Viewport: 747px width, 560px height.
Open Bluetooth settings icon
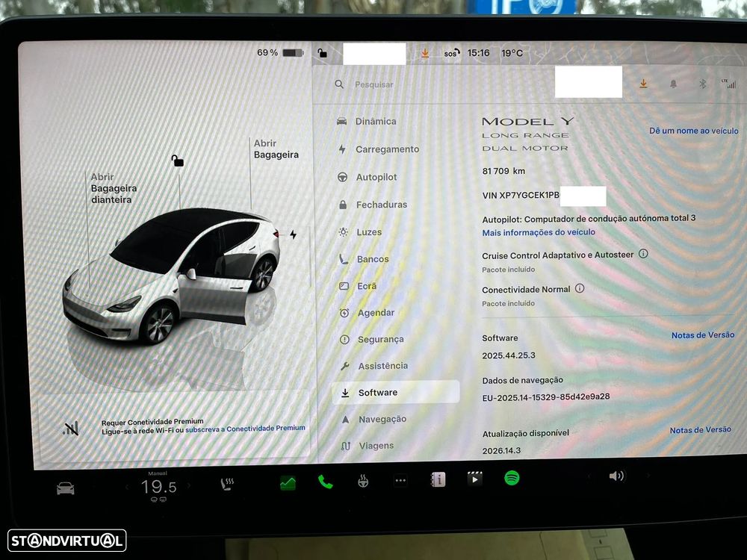click(702, 84)
